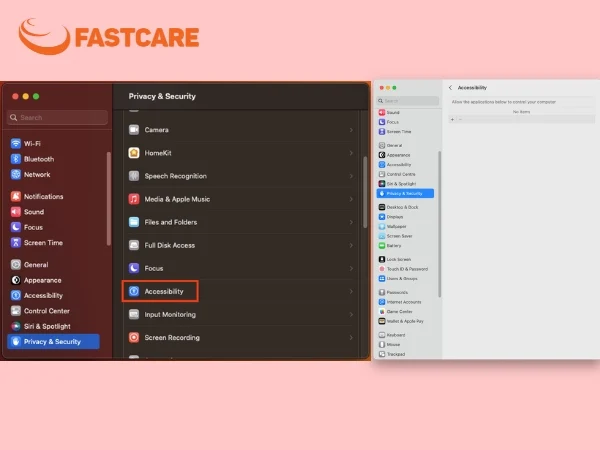The image size is (600, 450).
Task: Click the plus button in Accessibility pane
Action: tap(452, 119)
